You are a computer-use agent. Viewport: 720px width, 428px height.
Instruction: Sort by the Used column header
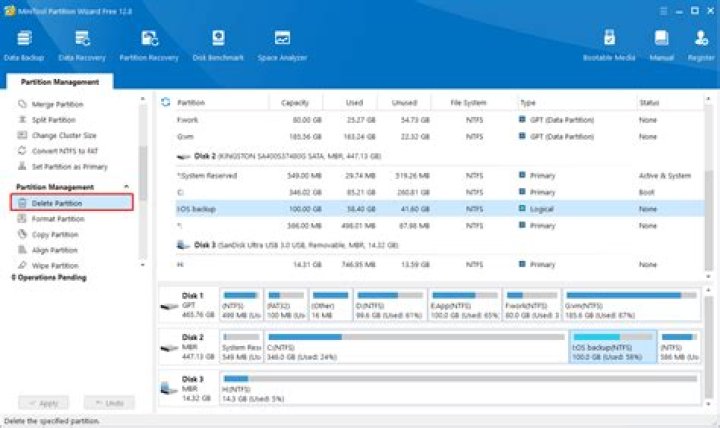point(354,102)
